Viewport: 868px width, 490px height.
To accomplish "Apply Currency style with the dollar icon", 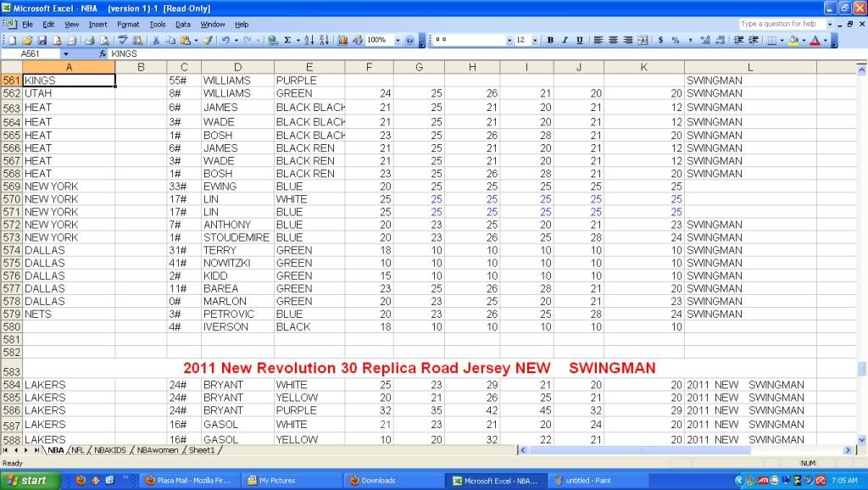I will (660, 41).
